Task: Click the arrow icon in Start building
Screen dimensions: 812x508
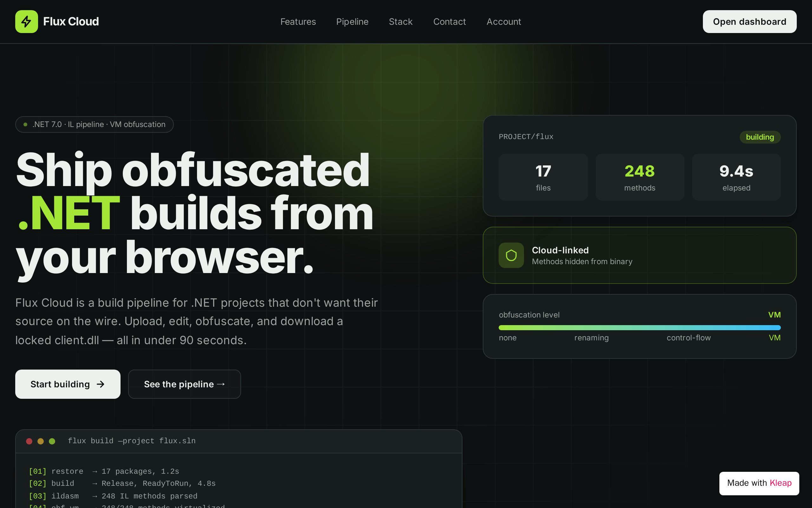Action: click(100, 384)
